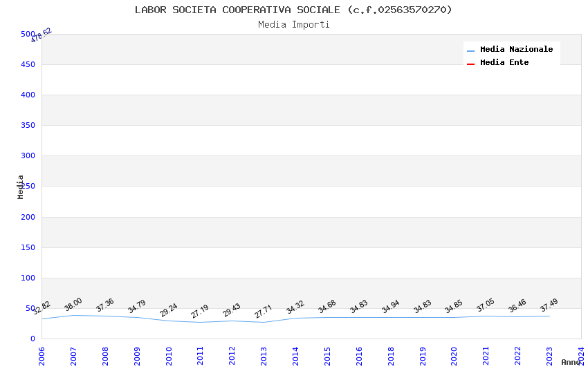
Task: Click the 2020 x-axis year label
Action: tap(454, 356)
